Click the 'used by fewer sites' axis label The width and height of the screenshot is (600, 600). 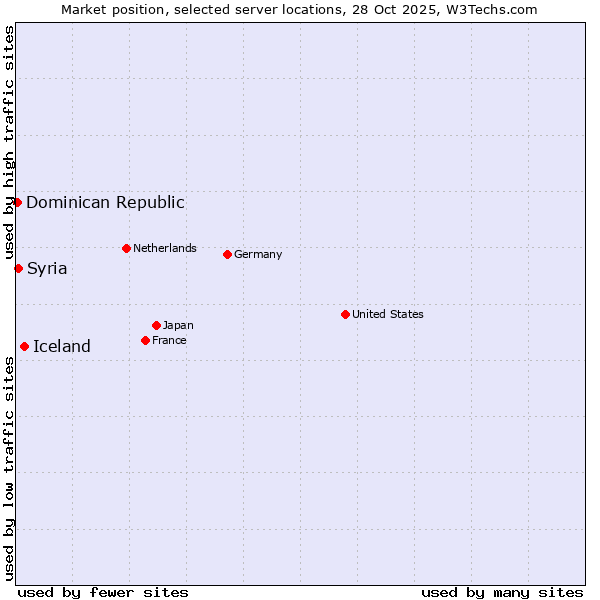pos(103,592)
